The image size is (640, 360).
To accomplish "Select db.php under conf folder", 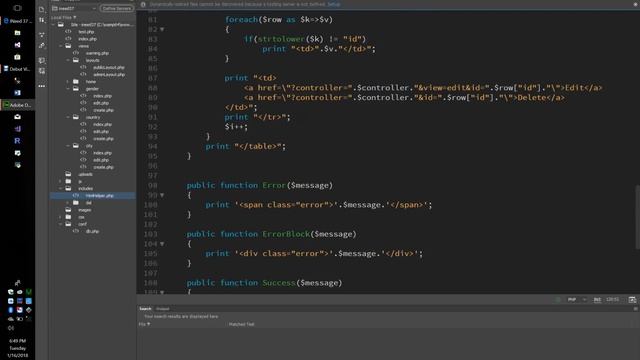I will (x=92, y=231).
